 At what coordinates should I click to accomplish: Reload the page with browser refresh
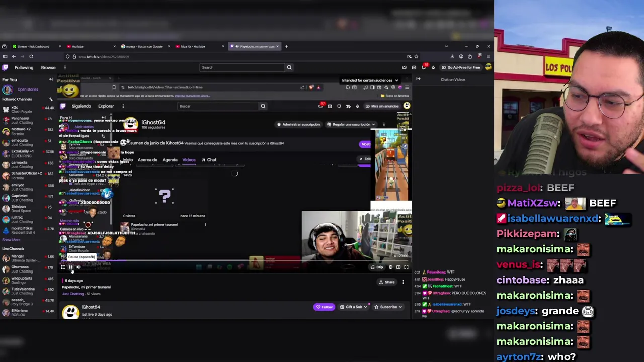point(31,57)
